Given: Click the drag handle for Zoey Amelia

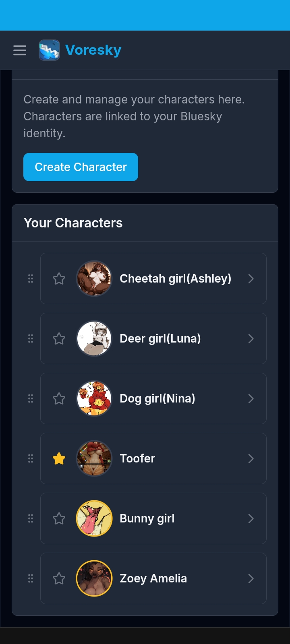Looking at the screenshot, I should pyautogui.click(x=31, y=578).
